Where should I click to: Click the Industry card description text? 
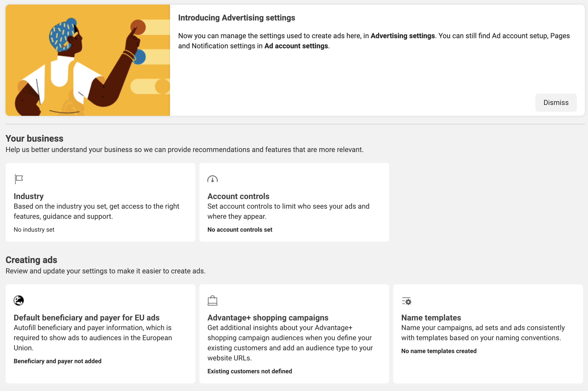pyautogui.click(x=96, y=211)
